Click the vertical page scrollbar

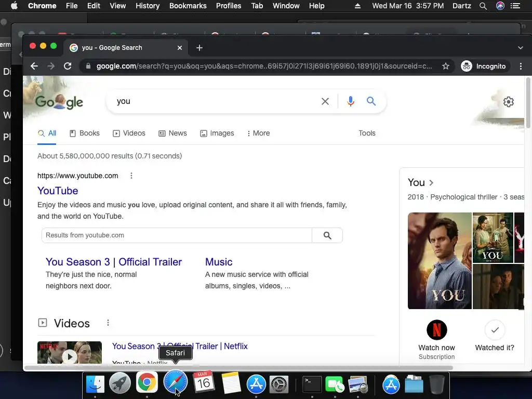(528, 103)
